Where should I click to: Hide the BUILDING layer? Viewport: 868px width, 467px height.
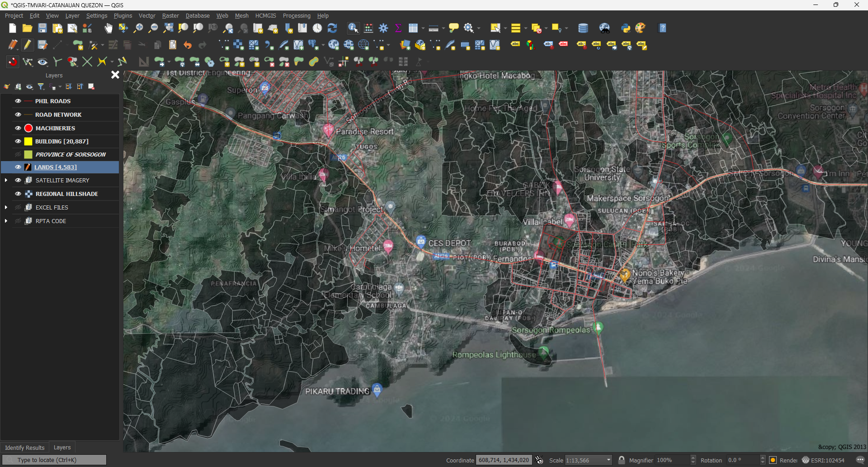(x=18, y=141)
